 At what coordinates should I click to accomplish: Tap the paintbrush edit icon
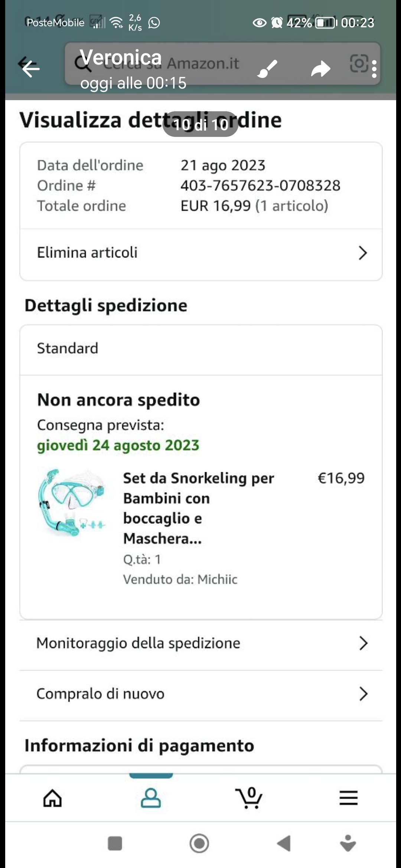[267, 69]
